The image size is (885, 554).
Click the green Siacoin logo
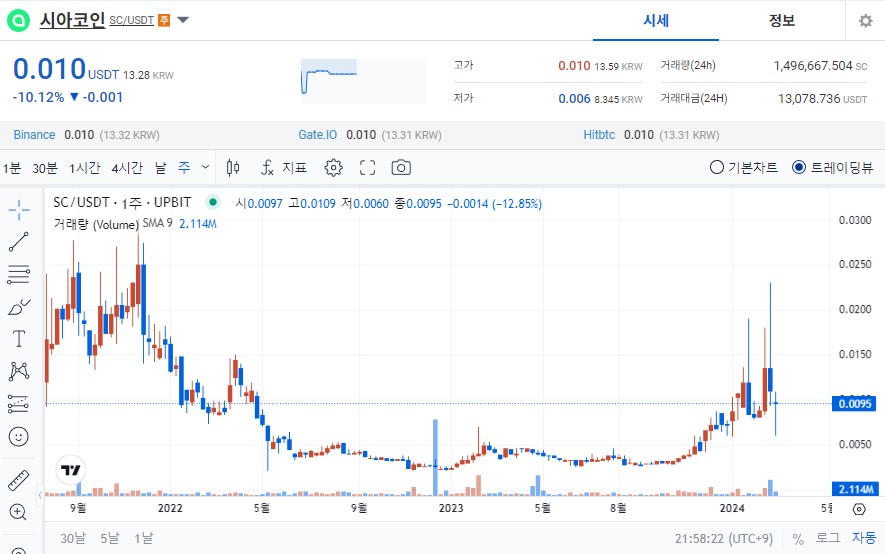click(x=18, y=20)
